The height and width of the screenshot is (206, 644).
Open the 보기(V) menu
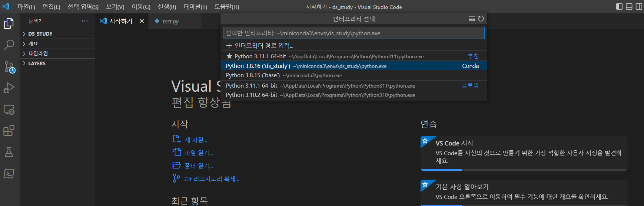(x=115, y=7)
